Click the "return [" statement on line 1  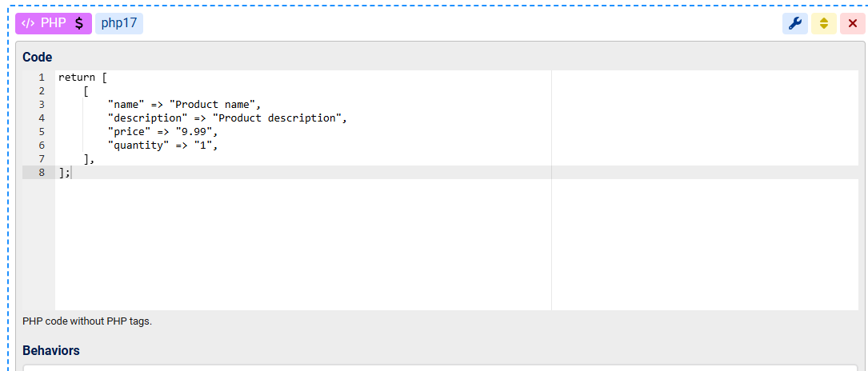82,78
